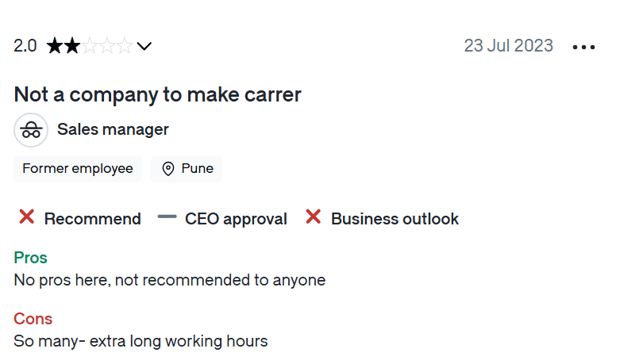620x364 pixels.
Task: Expand the star rating breakdown chevron
Action: pyautogui.click(x=144, y=47)
